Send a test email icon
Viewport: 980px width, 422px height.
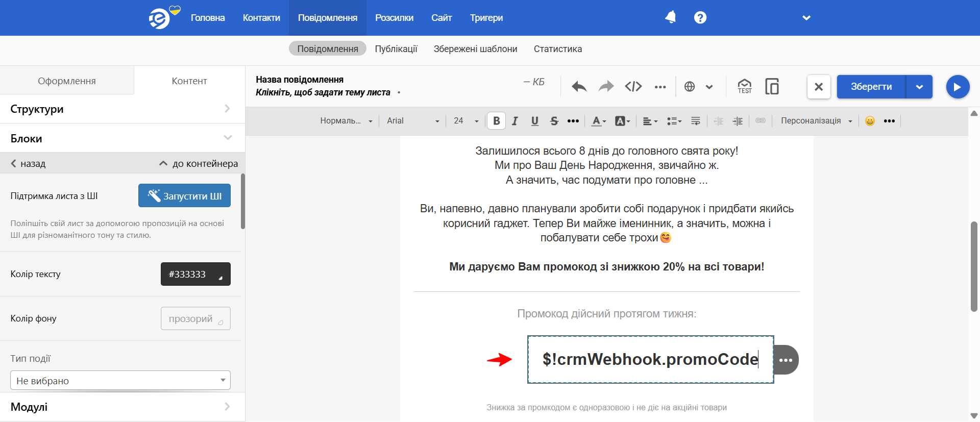745,86
